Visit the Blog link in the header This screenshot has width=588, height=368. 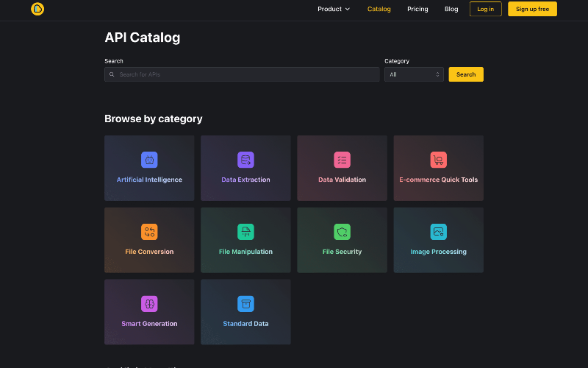[x=451, y=9]
